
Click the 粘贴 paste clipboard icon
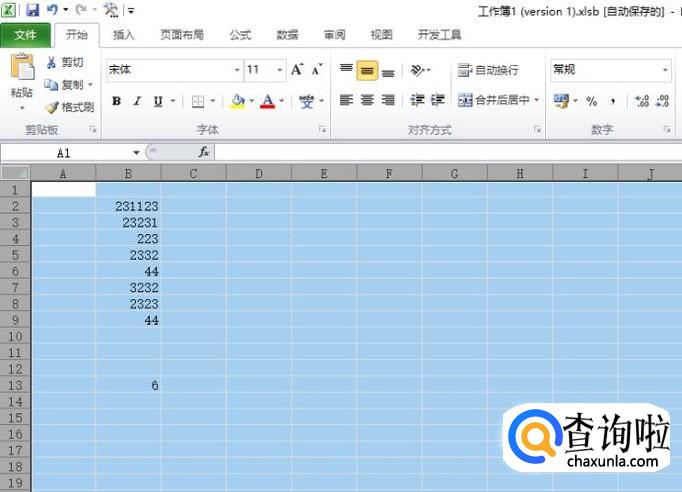22,67
